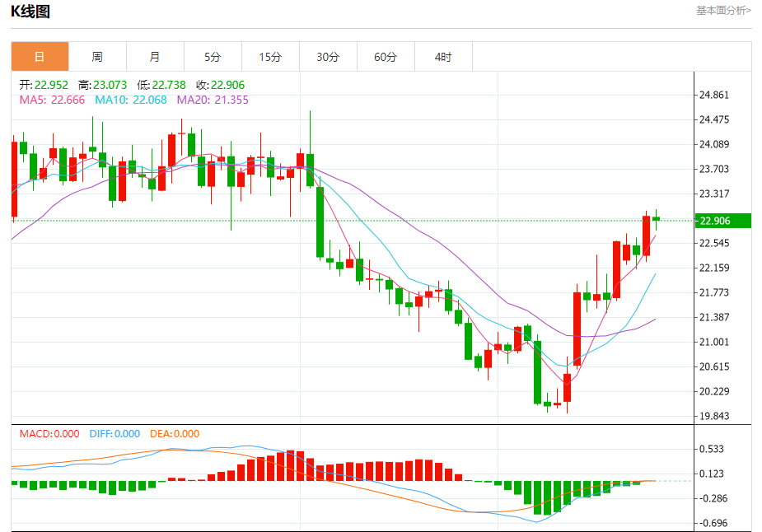762x532 pixels.
Task: Click the MA20: 21.355 indicator label
Action: coord(213,100)
